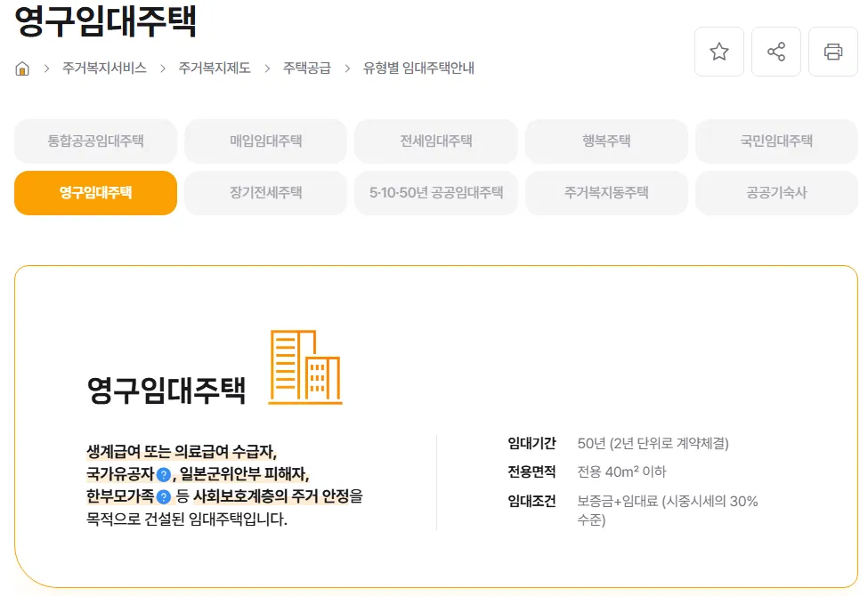Image resolution: width=868 pixels, height=596 pixels.
Task: Click the text 일본군위안부 피해자
Action: [x=244, y=474]
